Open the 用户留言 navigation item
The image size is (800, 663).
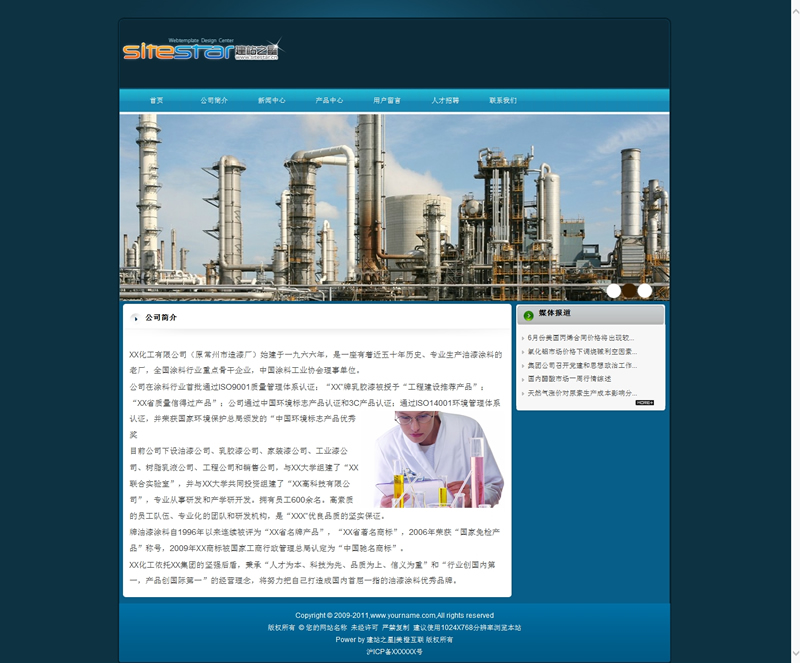387,101
